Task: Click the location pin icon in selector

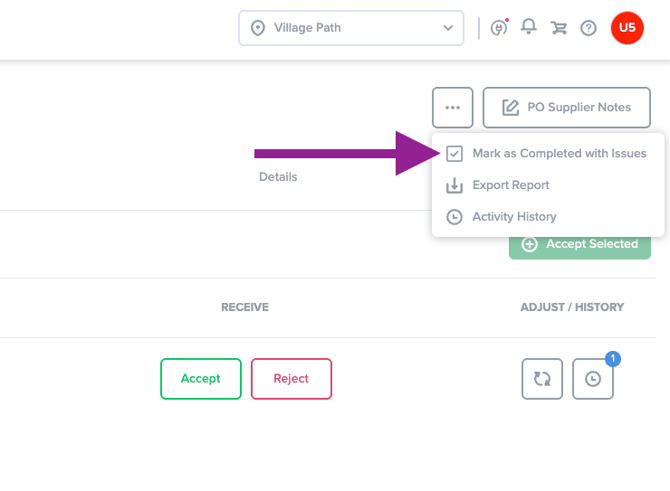Action: tap(258, 28)
